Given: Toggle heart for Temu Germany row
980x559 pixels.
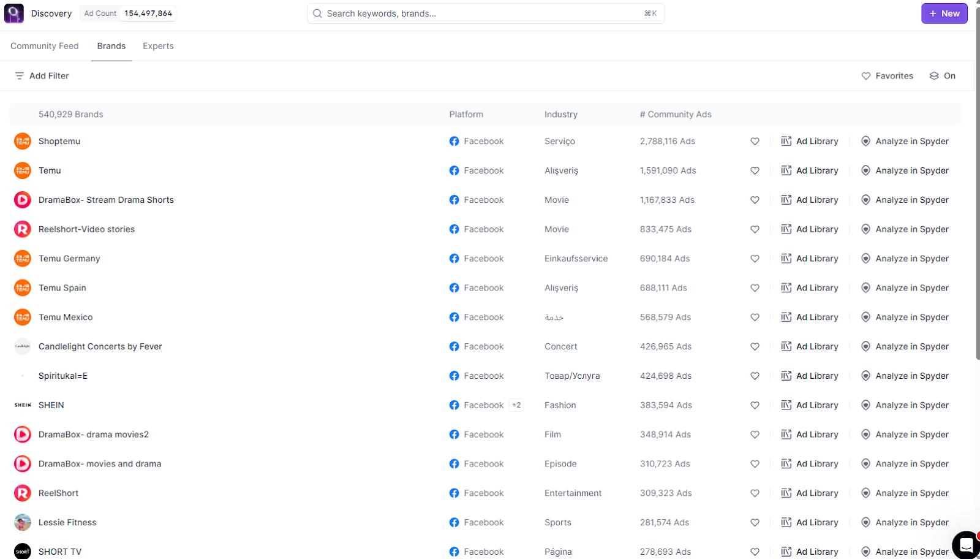Looking at the screenshot, I should 755,259.
